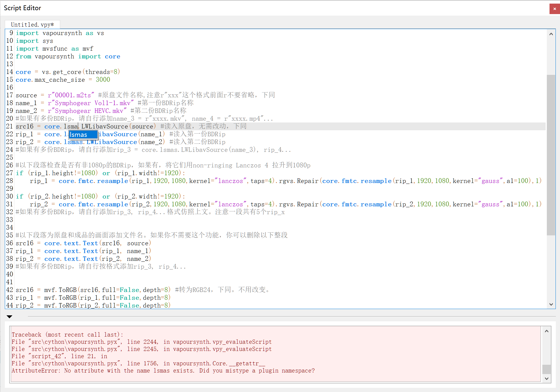This screenshot has height=392, width=560.
Task: Click line 21 src16 LWLibavSource code
Action: tap(86, 126)
